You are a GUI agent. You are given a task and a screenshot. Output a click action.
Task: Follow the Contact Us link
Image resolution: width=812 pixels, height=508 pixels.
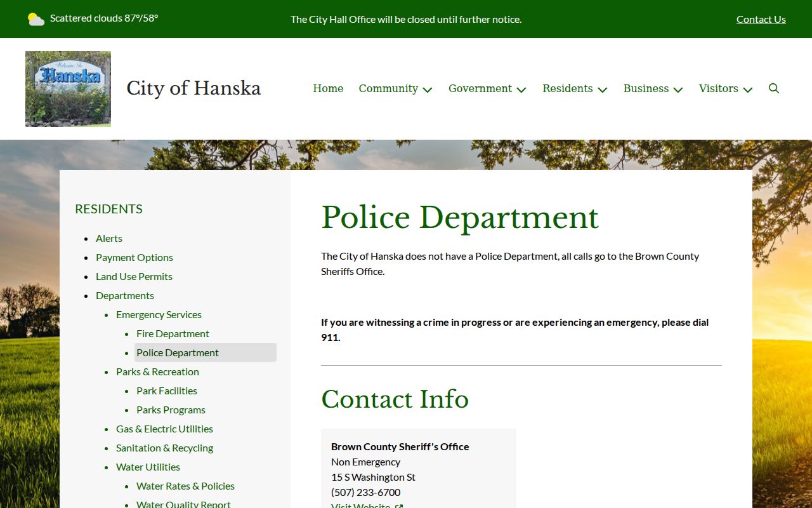pos(761,19)
